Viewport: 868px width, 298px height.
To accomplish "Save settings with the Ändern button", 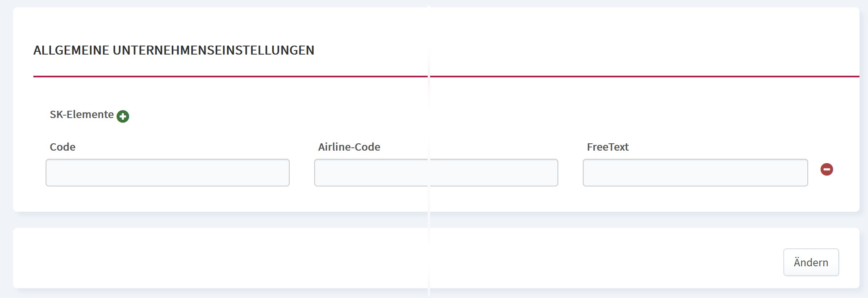I will (811, 262).
